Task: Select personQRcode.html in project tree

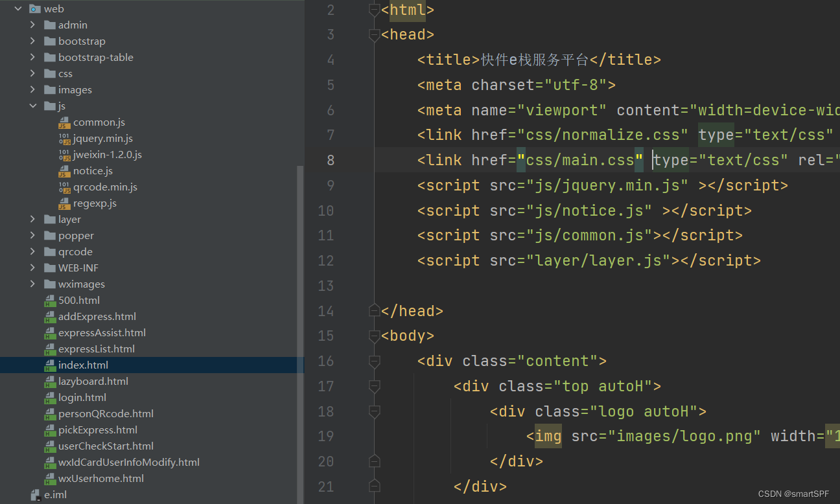Action: click(106, 414)
